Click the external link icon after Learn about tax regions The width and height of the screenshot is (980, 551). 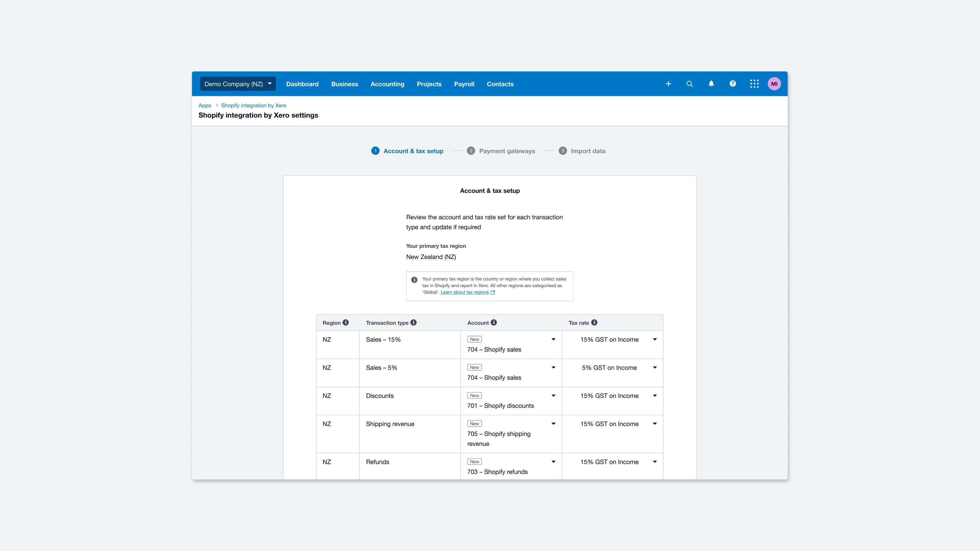point(493,292)
